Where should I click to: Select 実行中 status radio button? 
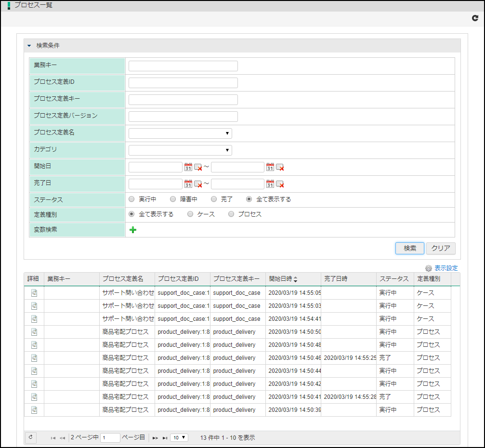pos(131,199)
